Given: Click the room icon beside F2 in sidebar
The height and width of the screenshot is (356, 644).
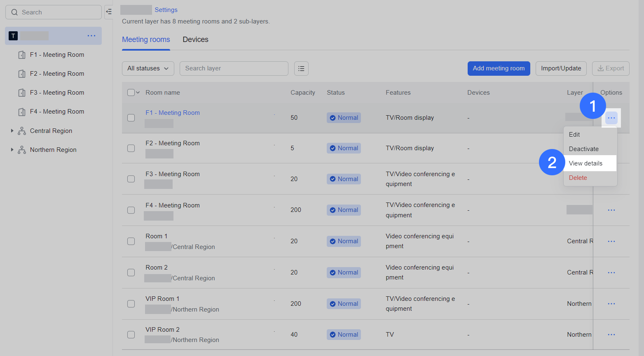Looking at the screenshot, I should [x=22, y=74].
